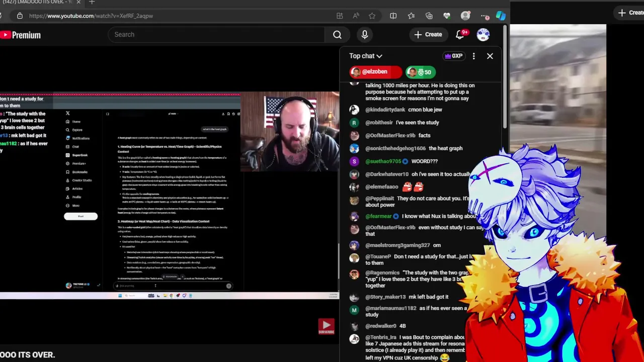Click avatar next to @suethao9705 message
Viewport: 644px width, 362px height.
click(354, 161)
